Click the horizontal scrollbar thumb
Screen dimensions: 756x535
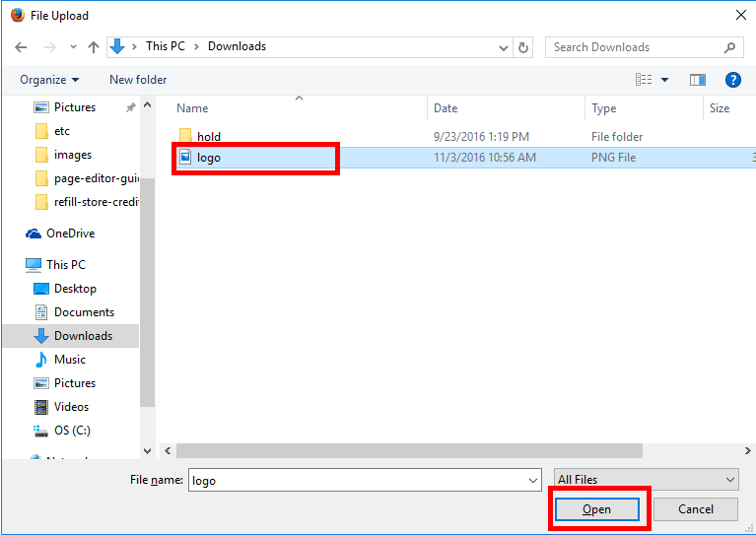click(x=409, y=450)
